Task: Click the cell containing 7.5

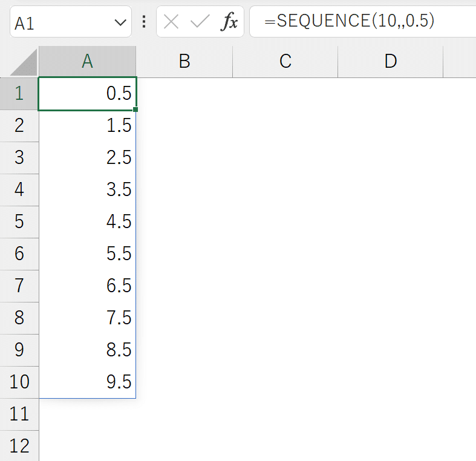Action: 88,318
